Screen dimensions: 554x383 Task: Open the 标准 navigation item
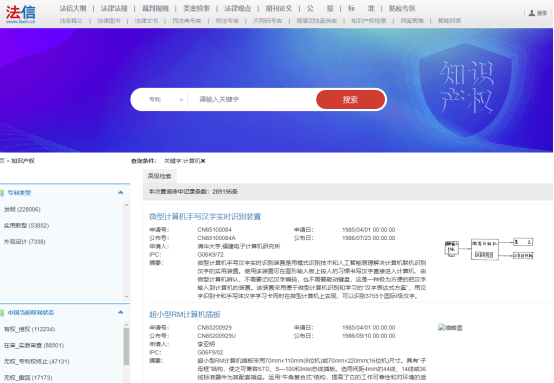361,8
